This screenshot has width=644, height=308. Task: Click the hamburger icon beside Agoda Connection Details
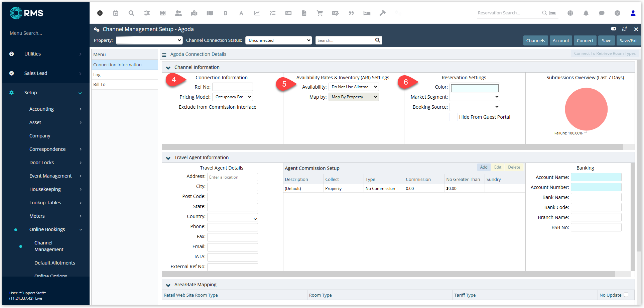164,55
